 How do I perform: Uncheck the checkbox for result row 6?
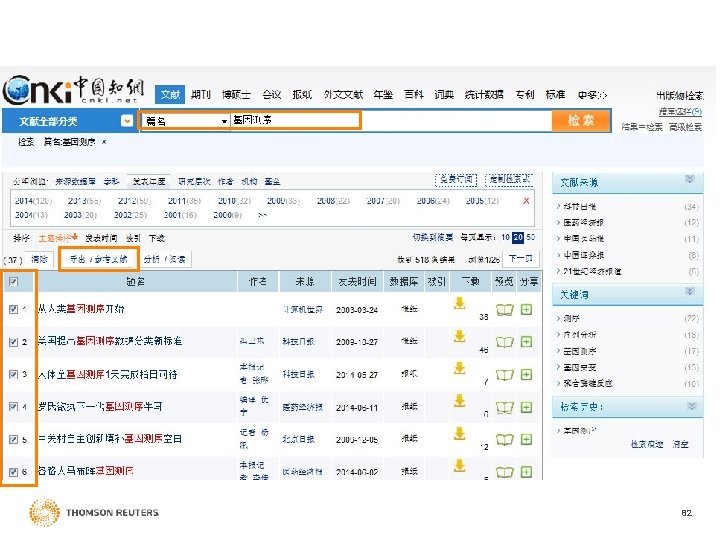tap(13, 472)
